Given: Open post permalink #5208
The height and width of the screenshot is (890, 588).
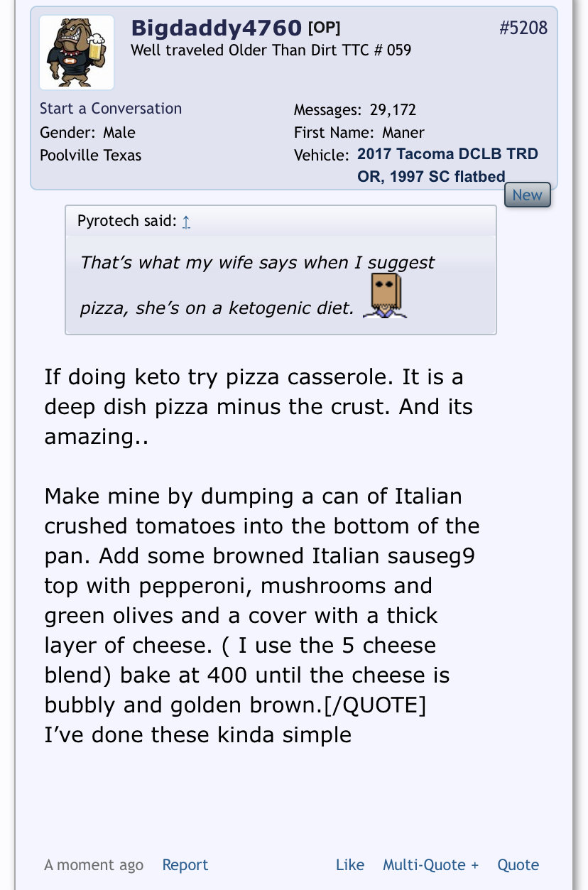Looking at the screenshot, I should pyautogui.click(x=523, y=28).
